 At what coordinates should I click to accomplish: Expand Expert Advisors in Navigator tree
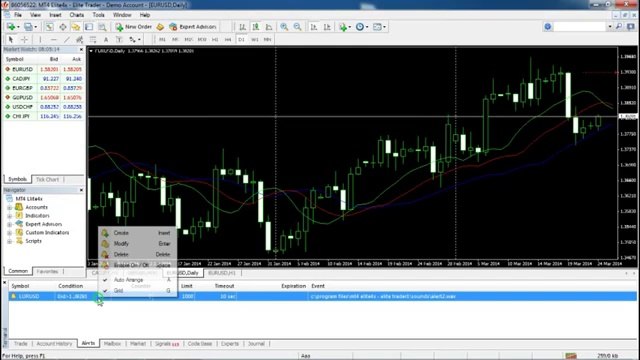9,224
